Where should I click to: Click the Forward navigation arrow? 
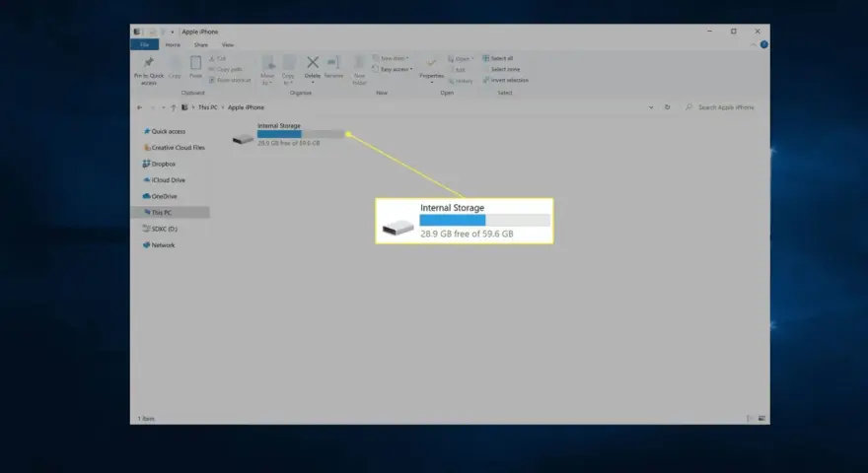(152, 107)
